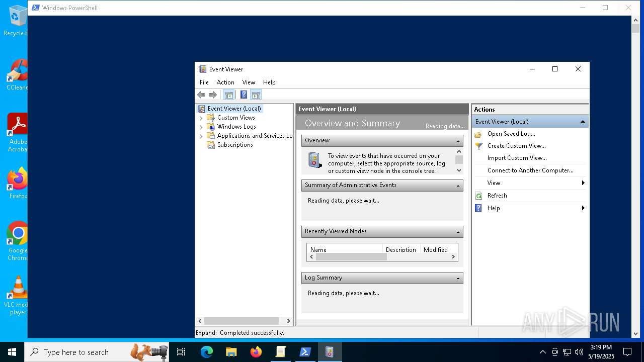Image resolution: width=644 pixels, height=362 pixels.
Task: Click the taskbar search box
Action: (97, 352)
